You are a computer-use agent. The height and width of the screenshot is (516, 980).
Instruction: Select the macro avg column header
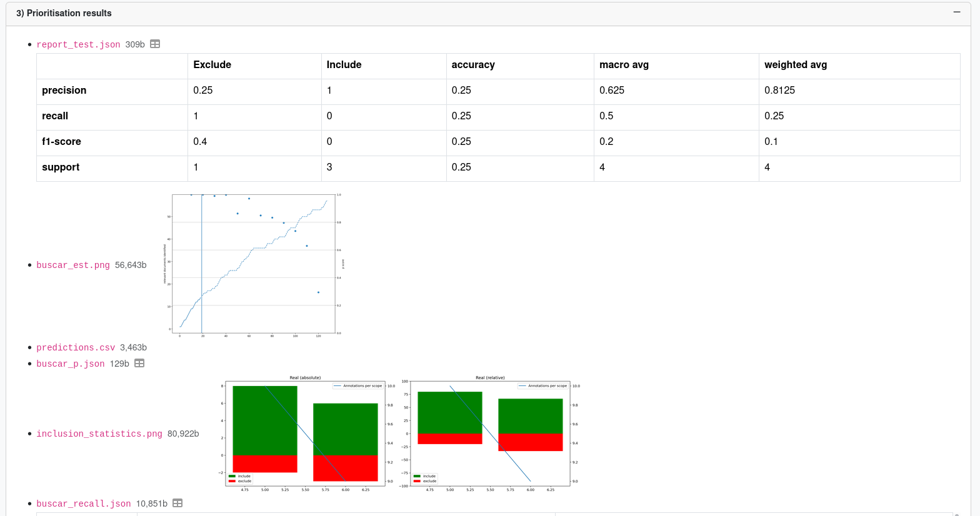(x=624, y=65)
